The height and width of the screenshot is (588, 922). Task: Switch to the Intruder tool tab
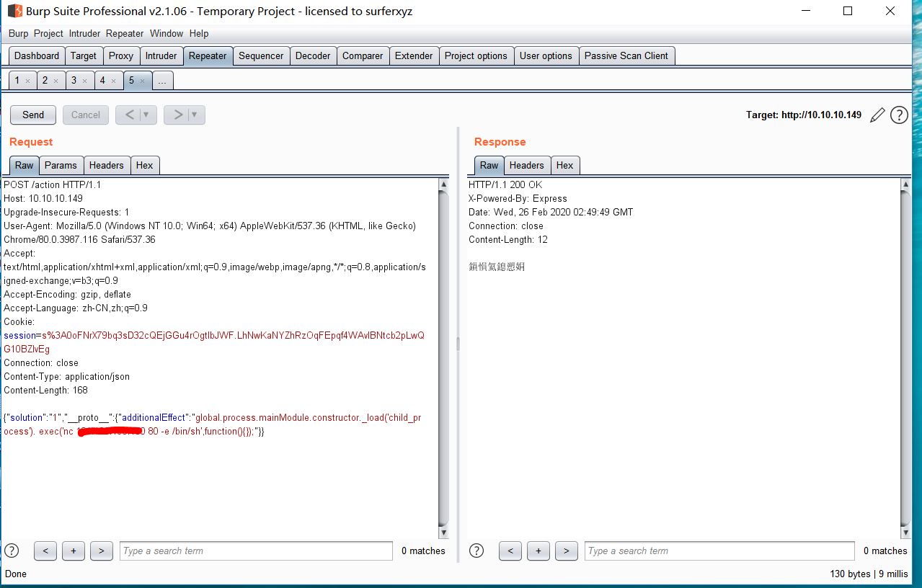(x=161, y=55)
